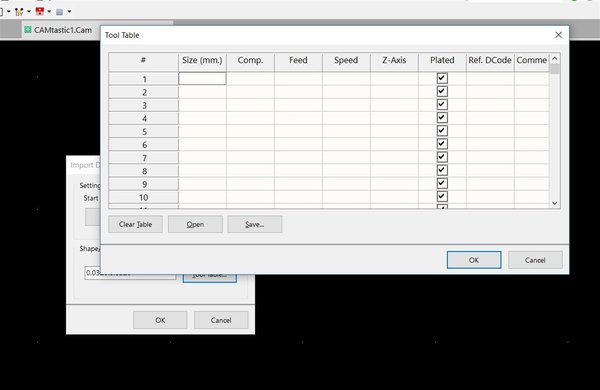This screenshot has height=390, width=600.
Task: Click the Size input cell for tool 1
Action: pyautogui.click(x=202, y=79)
